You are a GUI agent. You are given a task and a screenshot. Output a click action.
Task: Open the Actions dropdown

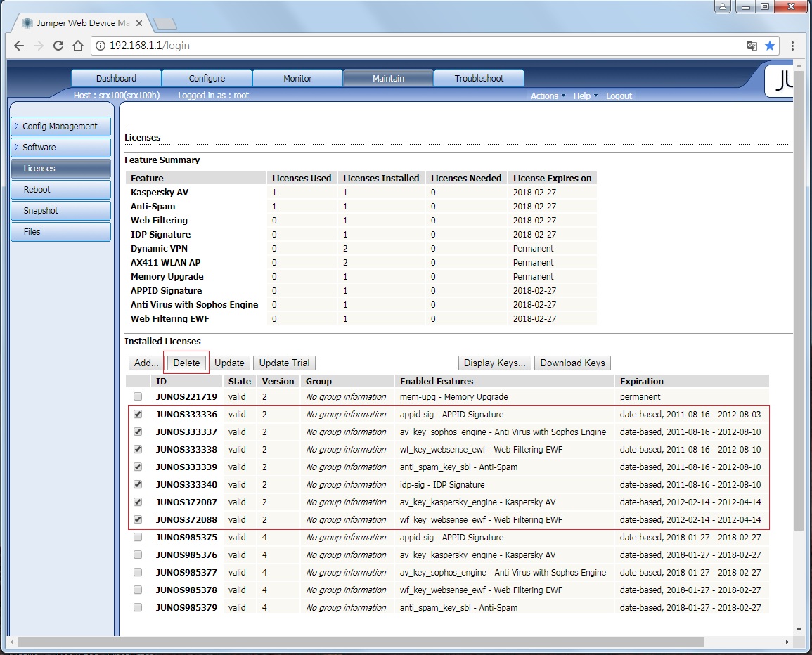(548, 96)
